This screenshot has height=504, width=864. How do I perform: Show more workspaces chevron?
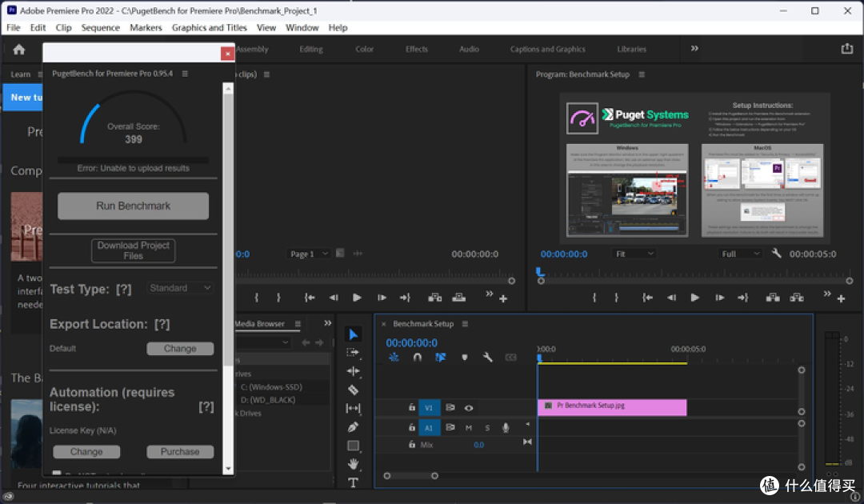coord(694,49)
